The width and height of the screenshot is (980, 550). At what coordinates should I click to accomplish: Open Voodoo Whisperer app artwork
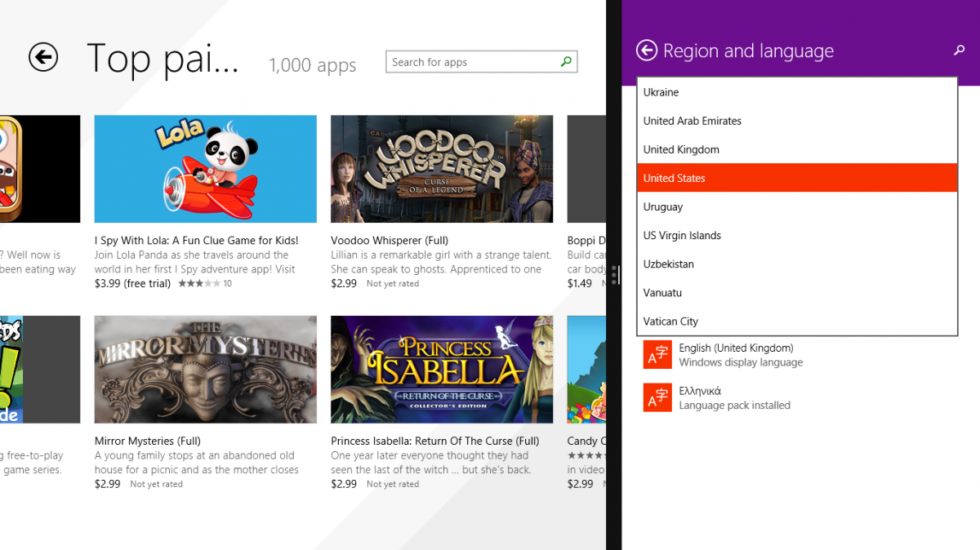(x=442, y=169)
